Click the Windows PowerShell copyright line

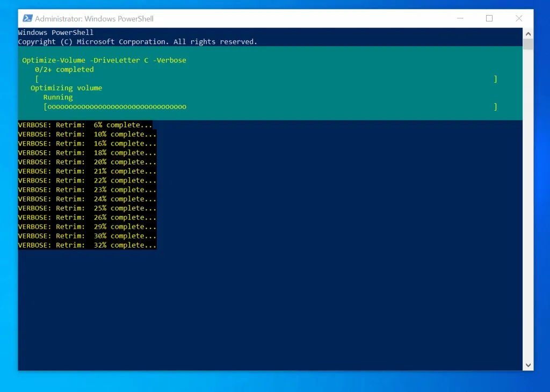(x=137, y=41)
